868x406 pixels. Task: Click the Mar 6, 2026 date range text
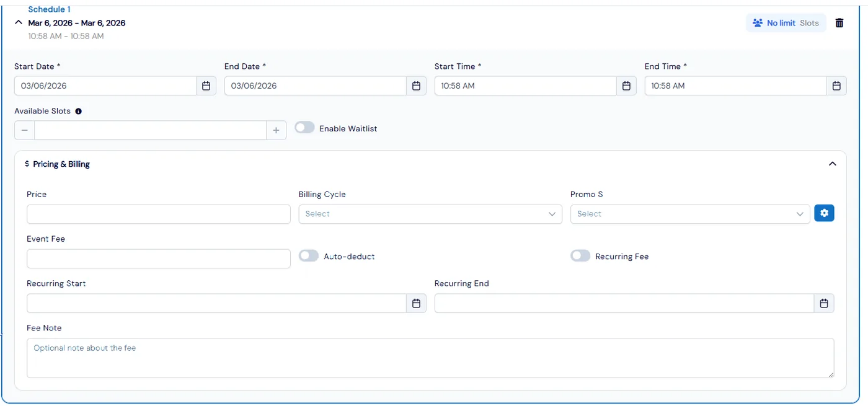(77, 23)
